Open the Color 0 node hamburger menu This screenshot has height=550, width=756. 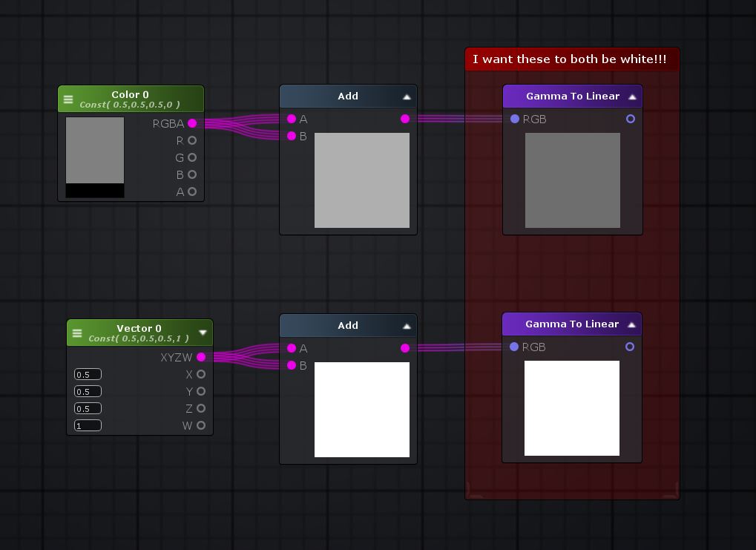68,99
